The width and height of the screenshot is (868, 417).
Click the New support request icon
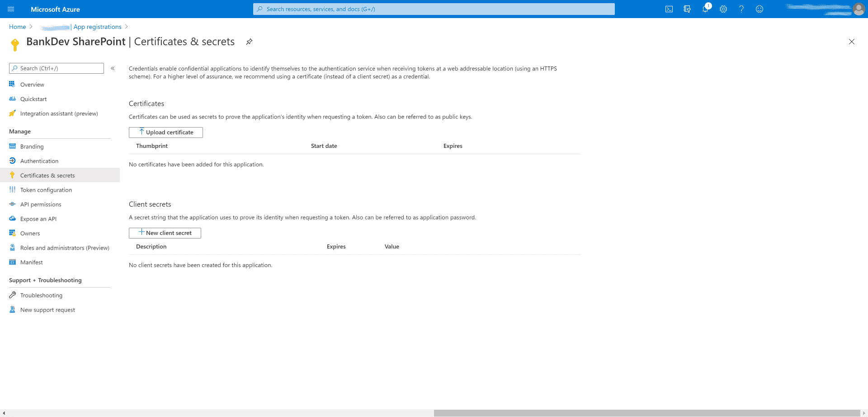pyautogui.click(x=12, y=310)
